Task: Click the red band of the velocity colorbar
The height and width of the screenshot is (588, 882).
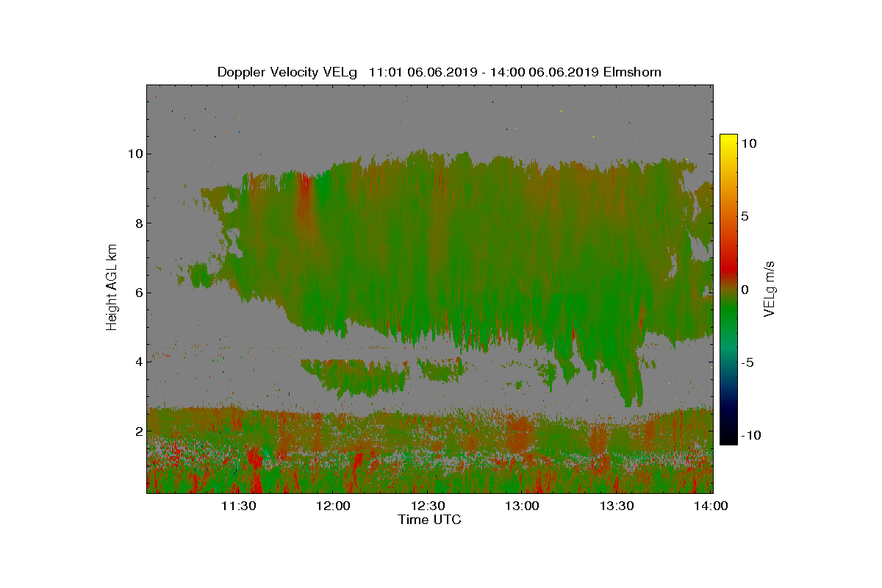Action: (728, 270)
